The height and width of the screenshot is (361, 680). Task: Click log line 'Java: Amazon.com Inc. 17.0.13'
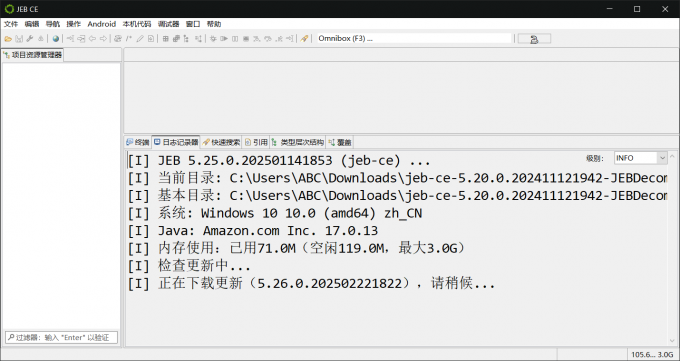point(252,230)
